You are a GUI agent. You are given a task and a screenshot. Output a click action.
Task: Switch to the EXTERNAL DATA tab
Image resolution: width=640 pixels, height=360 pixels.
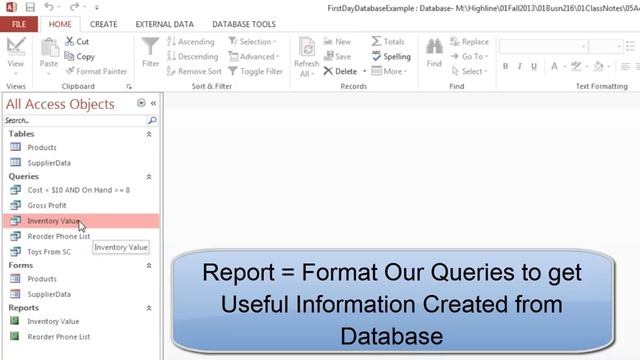click(x=165, y=24)
